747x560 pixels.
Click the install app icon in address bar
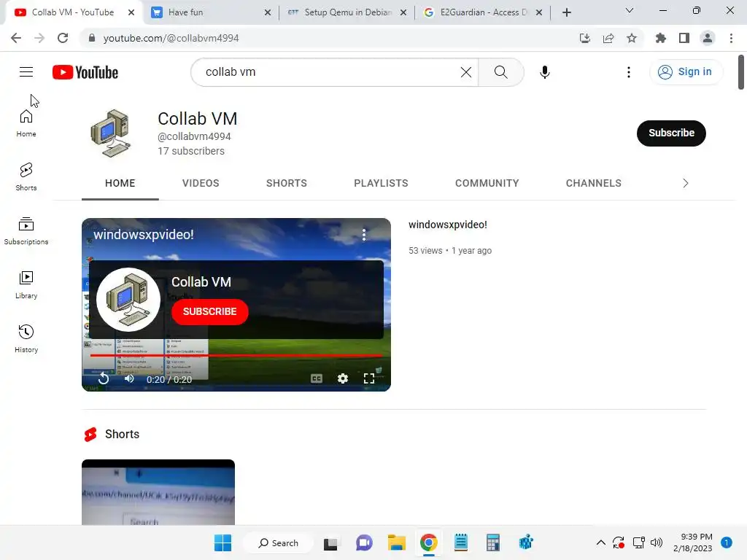(584, 38)
